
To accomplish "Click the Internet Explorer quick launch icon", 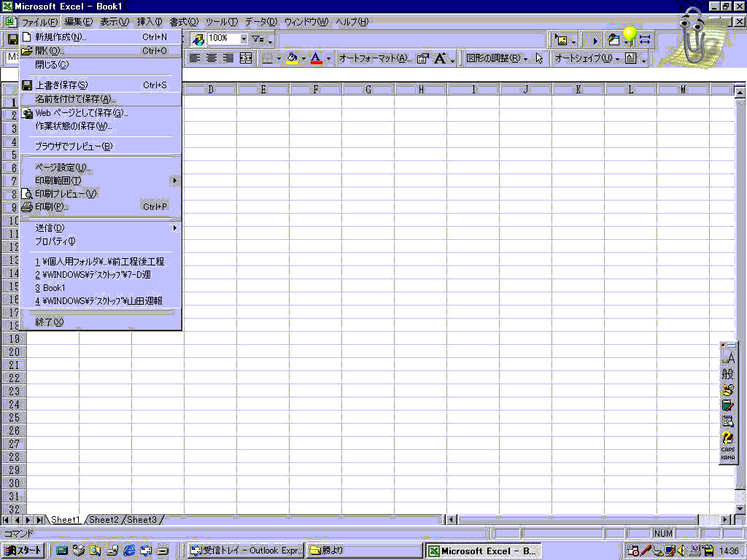I will click(x=129, y=551).
